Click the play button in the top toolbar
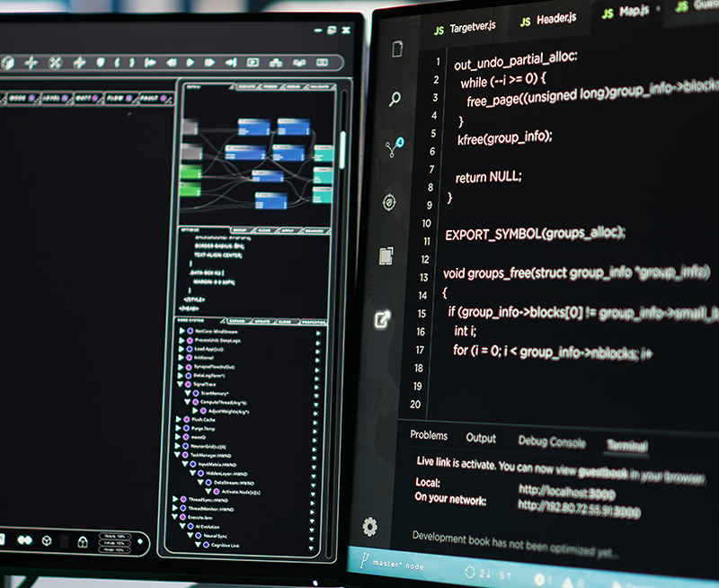719x588 pixels. point(191,62)
